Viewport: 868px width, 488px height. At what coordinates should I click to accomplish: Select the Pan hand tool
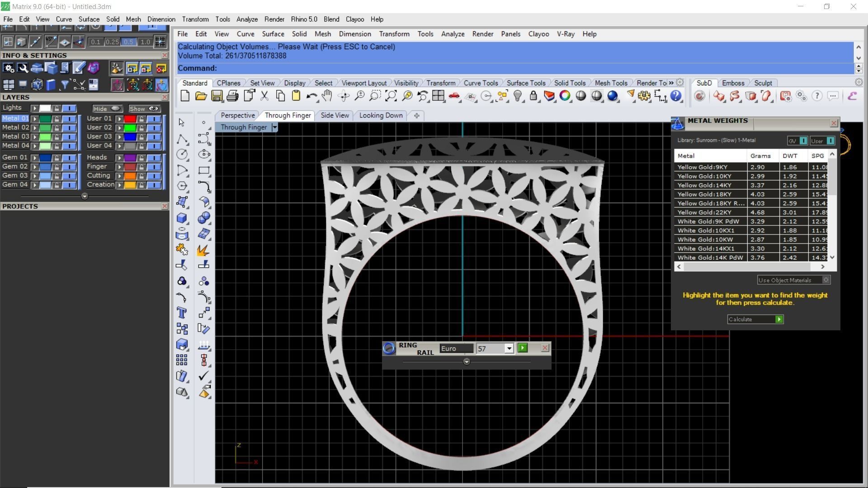(327, 96)
